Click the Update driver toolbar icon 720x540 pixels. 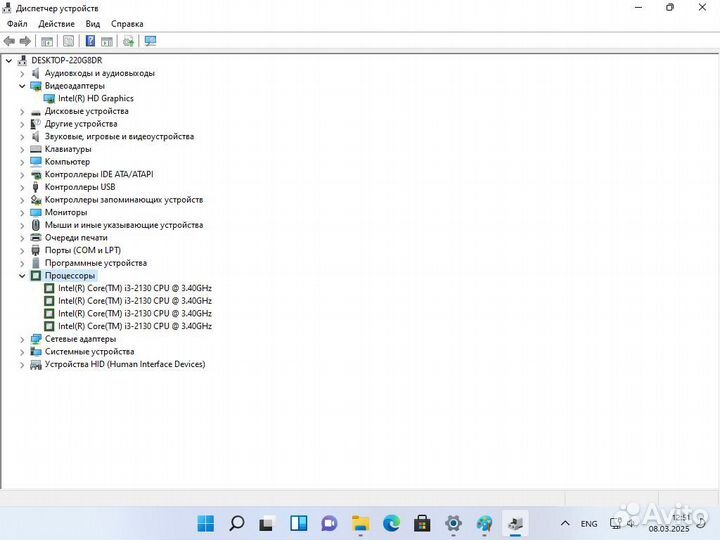click(x=128, y=41)
